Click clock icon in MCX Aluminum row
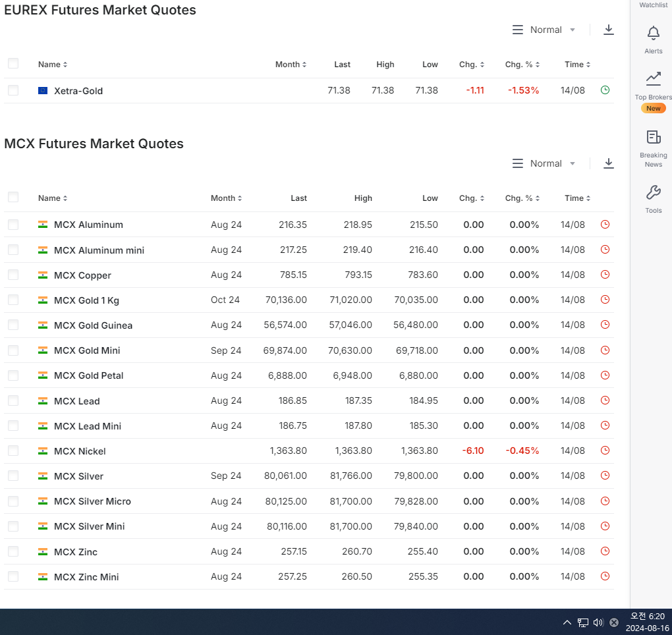The width and height of the screenshot is (672, 635). tap(605, 224)
